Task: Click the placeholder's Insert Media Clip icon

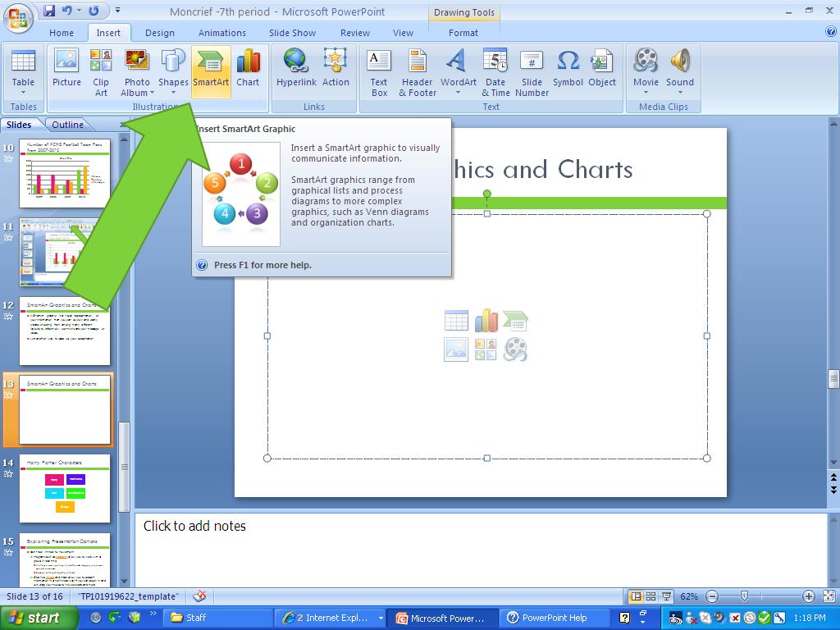Action: point(515,349)
